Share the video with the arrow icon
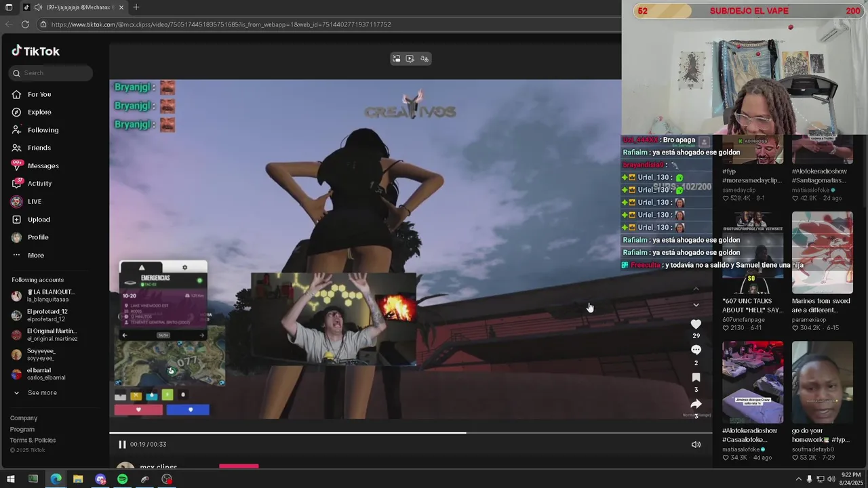868x488 pixels. [x=696, y=404]
